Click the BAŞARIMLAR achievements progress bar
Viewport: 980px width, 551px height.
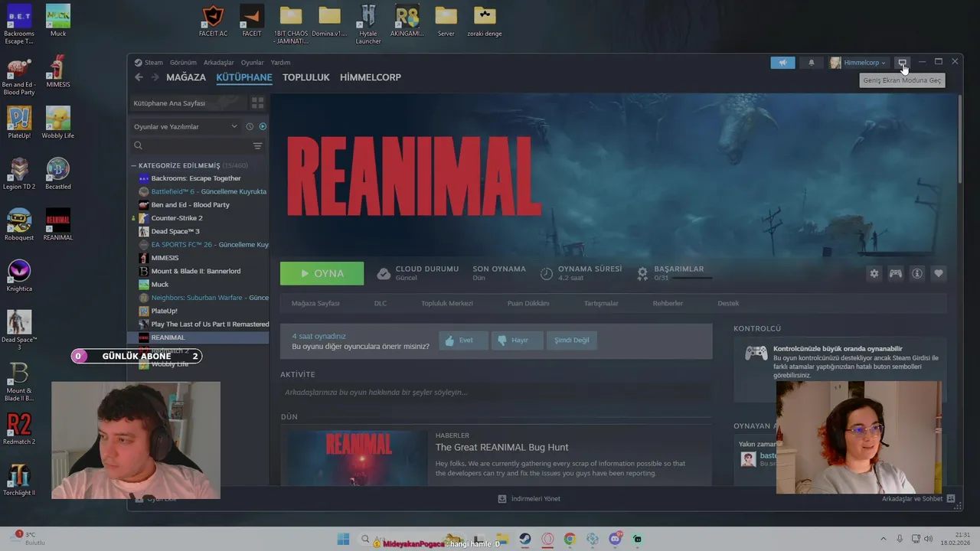tap(691, 278)
